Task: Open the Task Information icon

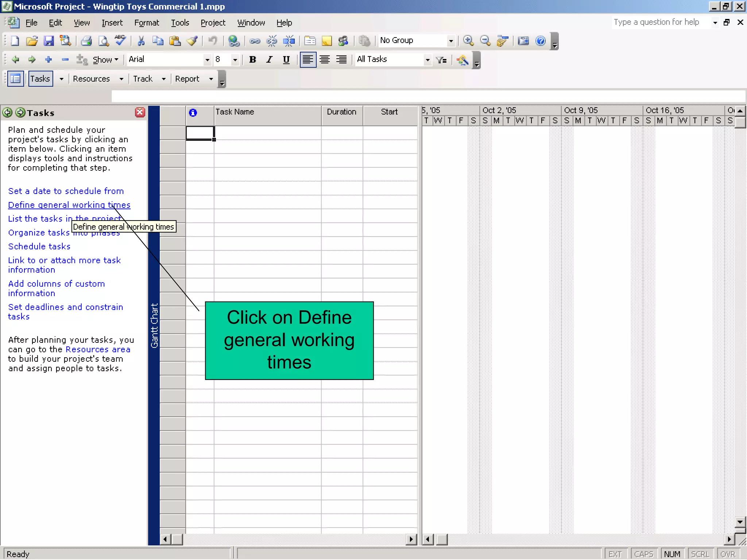Action: [x=310, y=41]
